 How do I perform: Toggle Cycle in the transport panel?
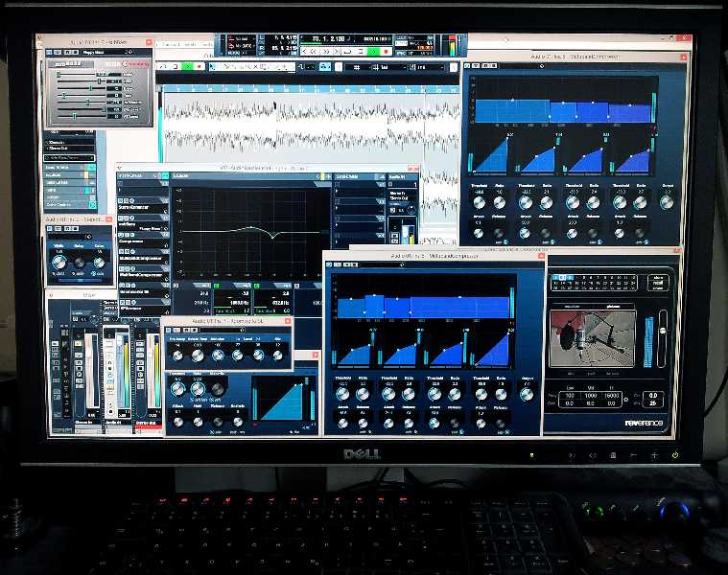(347, 52)
